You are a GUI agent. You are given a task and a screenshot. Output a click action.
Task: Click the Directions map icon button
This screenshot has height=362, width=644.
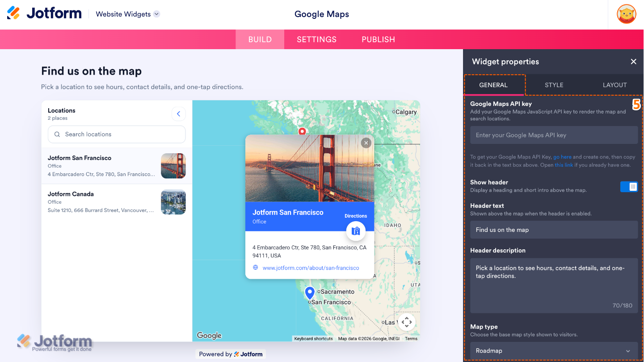356,231
